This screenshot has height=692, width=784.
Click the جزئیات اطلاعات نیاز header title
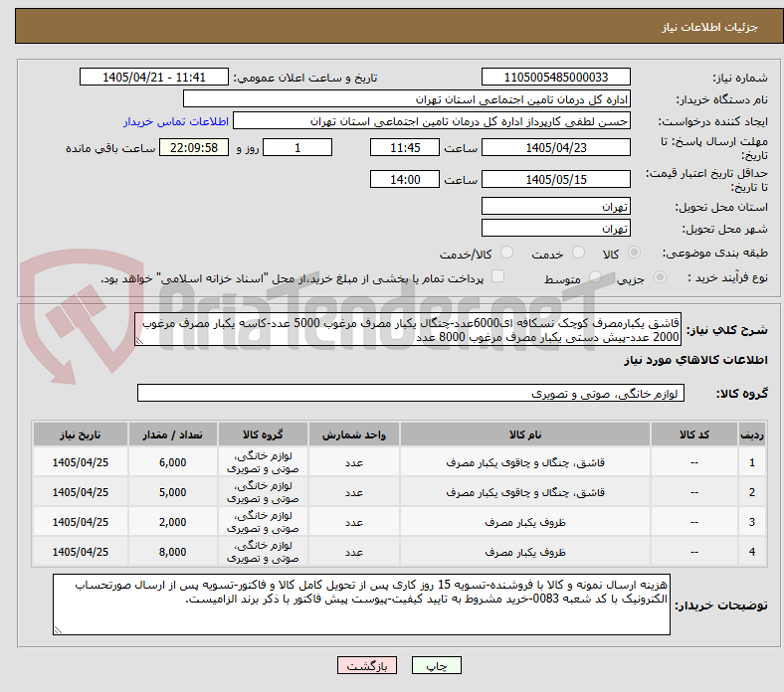pos(710,27)
